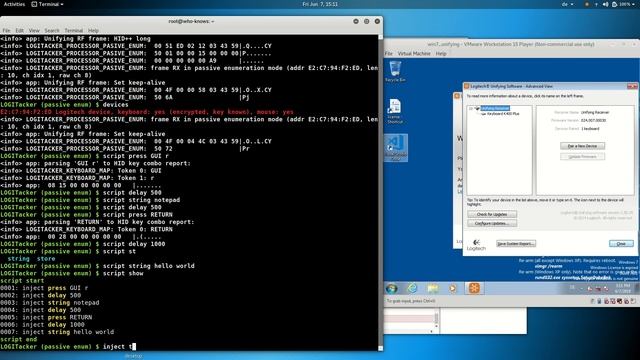This screenshot has height=360, width=640.
Task: Click volume icon in GNOME top bar
Action: coord(605,4)
